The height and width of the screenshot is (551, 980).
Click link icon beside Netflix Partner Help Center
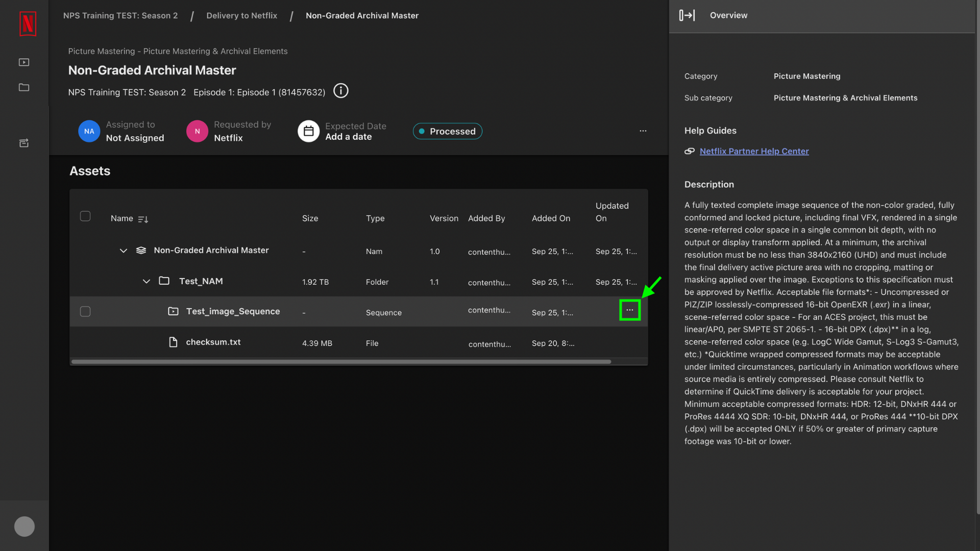pos(690,151)
